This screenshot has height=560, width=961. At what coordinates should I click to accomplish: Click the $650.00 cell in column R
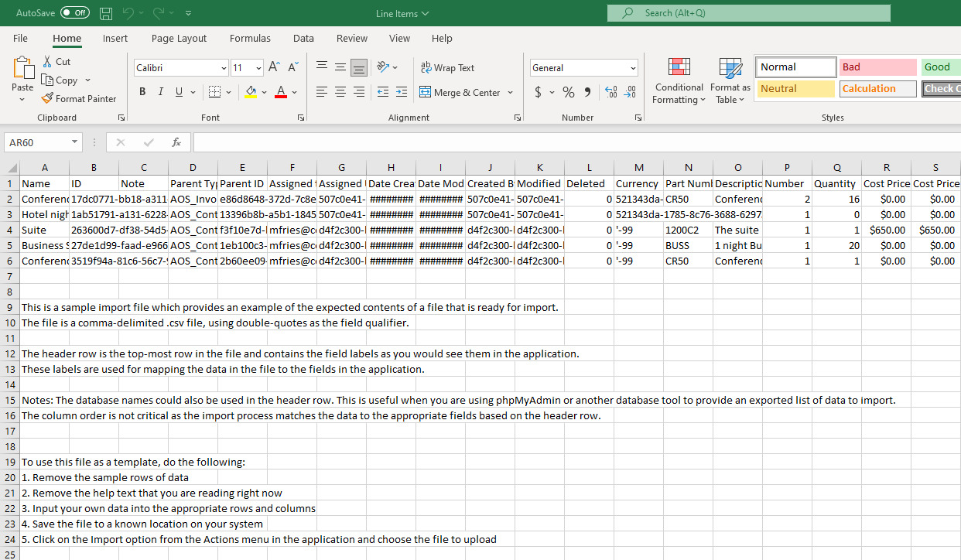coord(886,230)
